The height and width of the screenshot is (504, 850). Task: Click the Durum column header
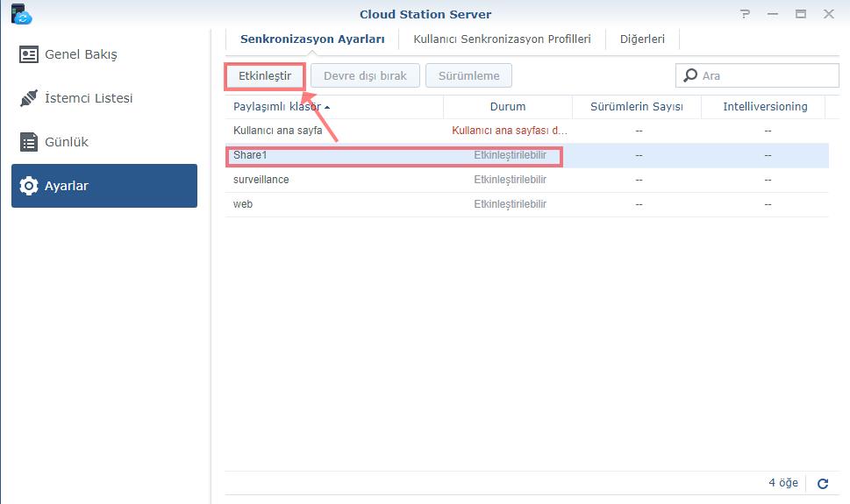coord(508,107)
